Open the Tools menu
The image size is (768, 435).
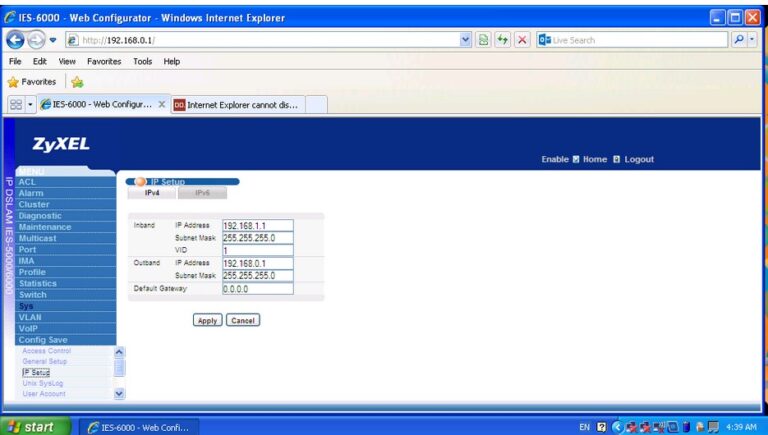[x=143, y=61]
